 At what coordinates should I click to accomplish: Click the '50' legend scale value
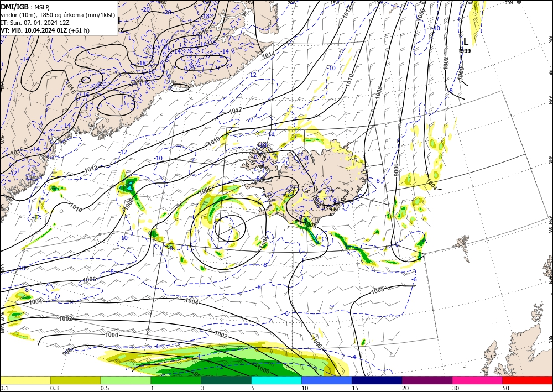506,388
